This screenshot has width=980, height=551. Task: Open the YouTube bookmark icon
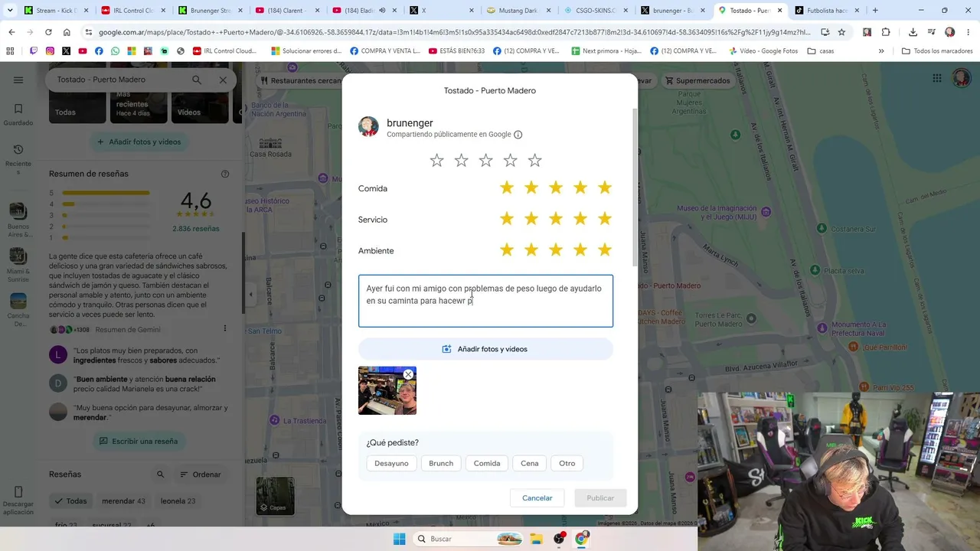(x=83, y=51)
